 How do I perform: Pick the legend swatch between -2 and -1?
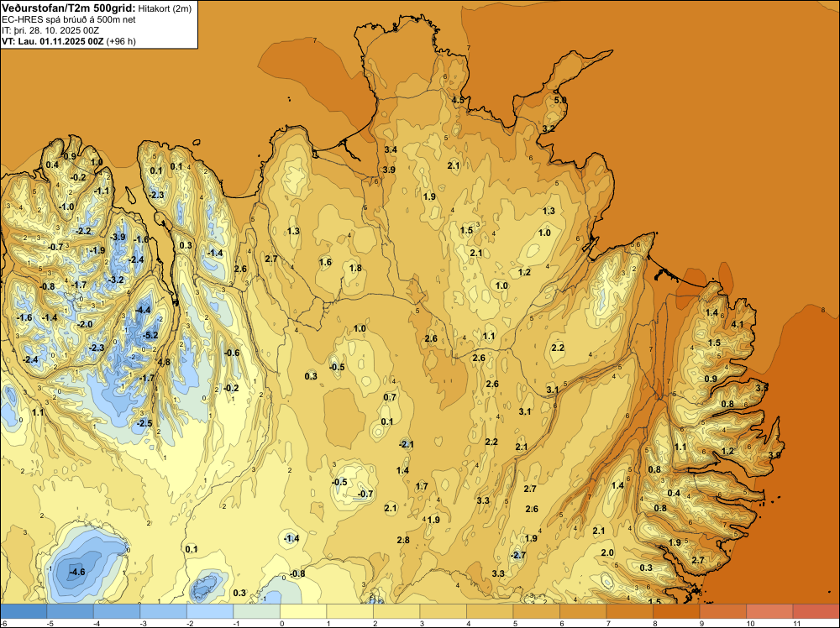(210, 611)
